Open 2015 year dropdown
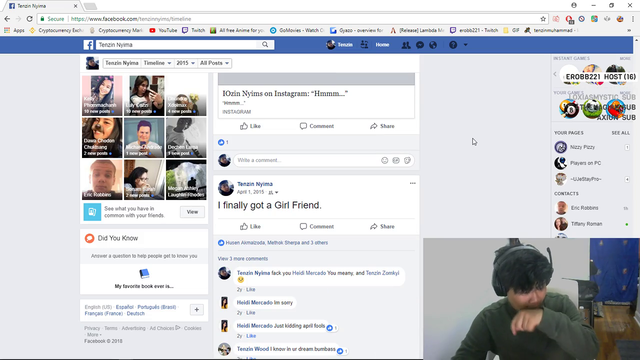The width and height of the screenshot is (640, 360). (x=185, y=63)
